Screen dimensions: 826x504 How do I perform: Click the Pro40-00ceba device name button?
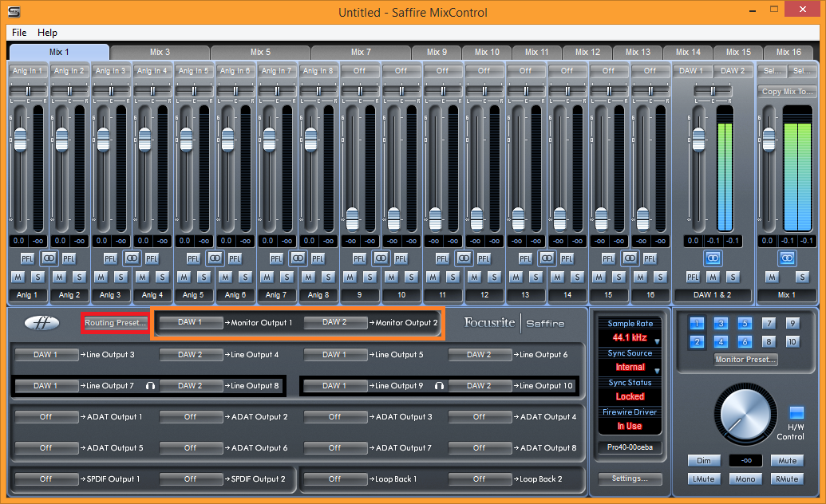click(630, 447)
